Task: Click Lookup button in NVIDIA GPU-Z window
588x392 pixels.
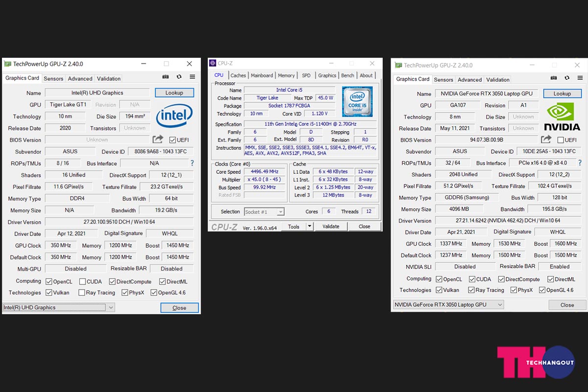Action: [563, 93]
